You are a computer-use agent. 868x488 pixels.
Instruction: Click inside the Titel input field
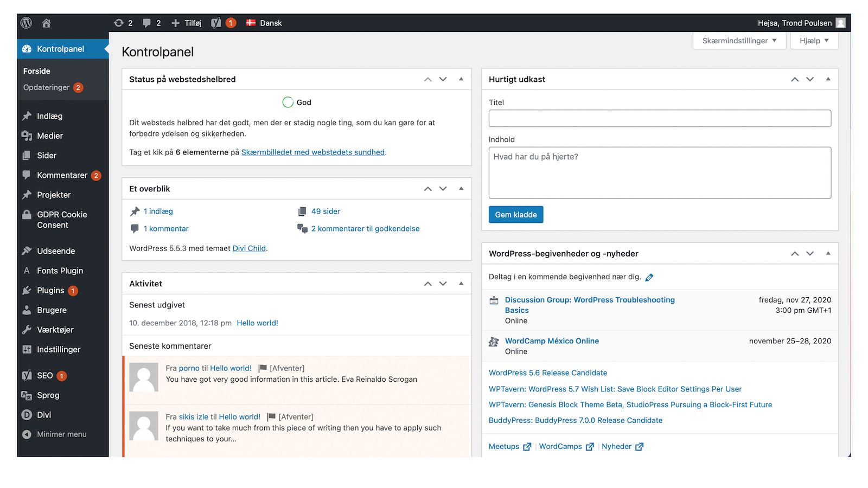[659, 118]
